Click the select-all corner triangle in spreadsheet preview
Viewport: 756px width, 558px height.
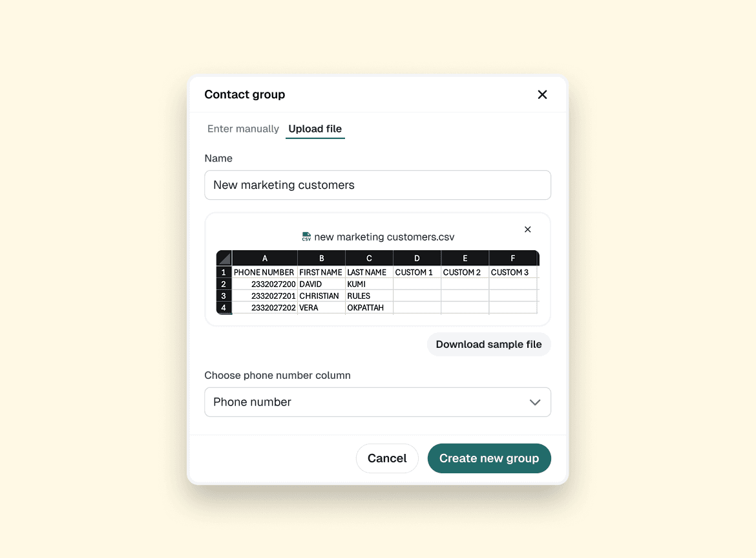click(223, 258)
